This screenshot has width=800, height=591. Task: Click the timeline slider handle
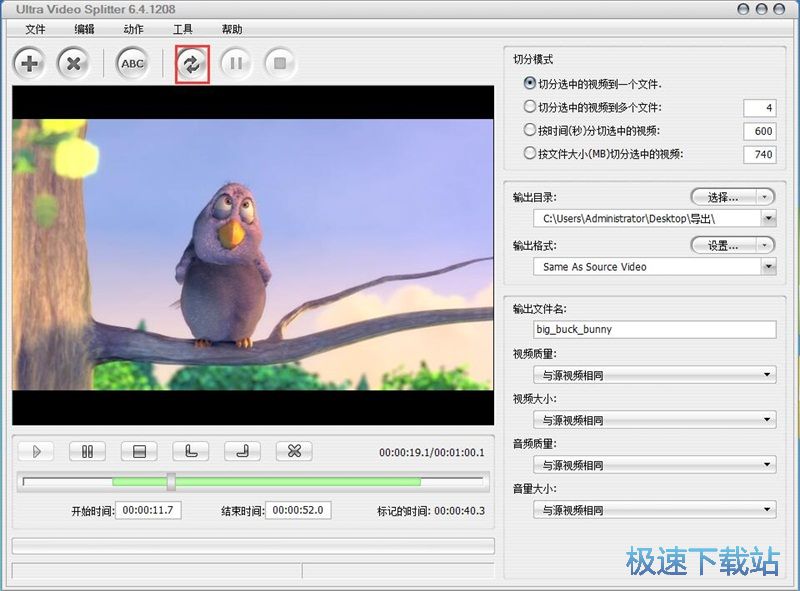[x=171, y=482]
